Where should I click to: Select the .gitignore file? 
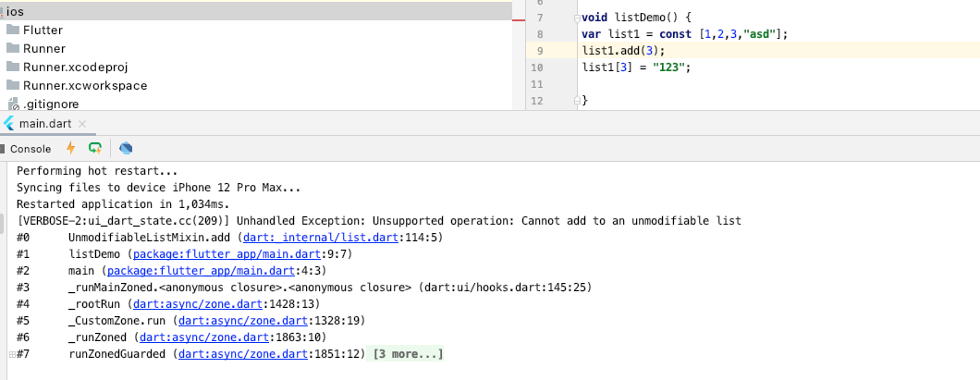51,104
